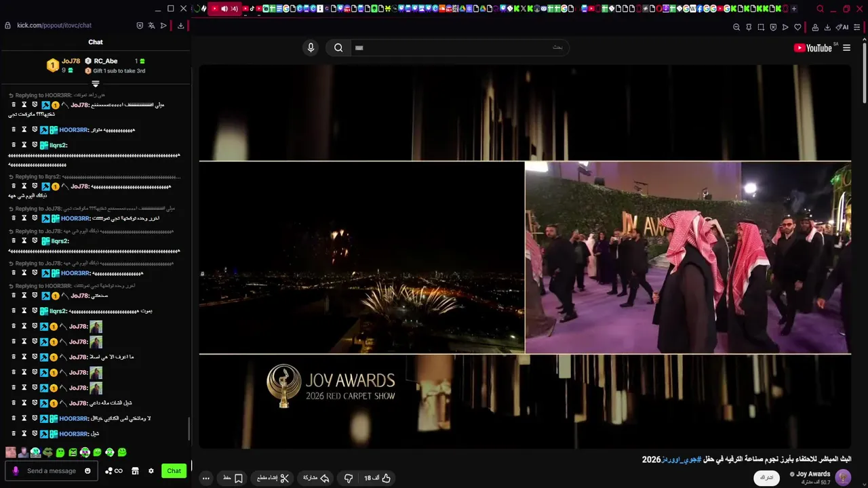Insert the last green emote in quick row
Screen dimensions: 868x488
[122, 452]
